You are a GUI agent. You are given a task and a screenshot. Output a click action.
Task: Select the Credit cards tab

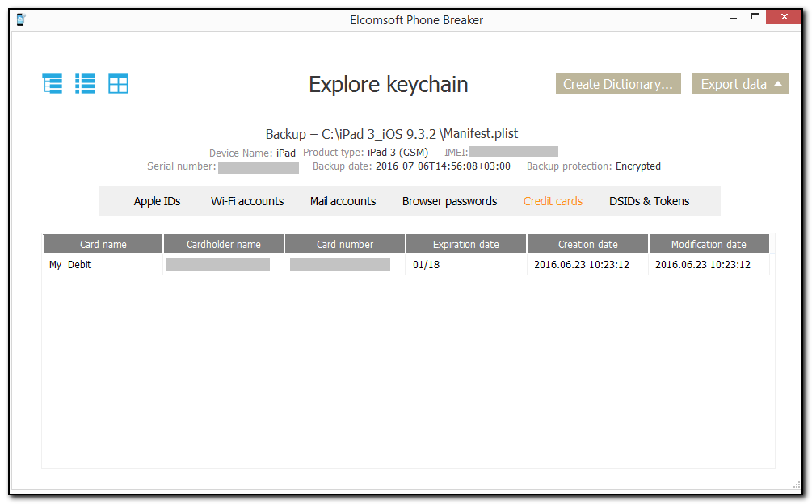(x=553, y=201)
